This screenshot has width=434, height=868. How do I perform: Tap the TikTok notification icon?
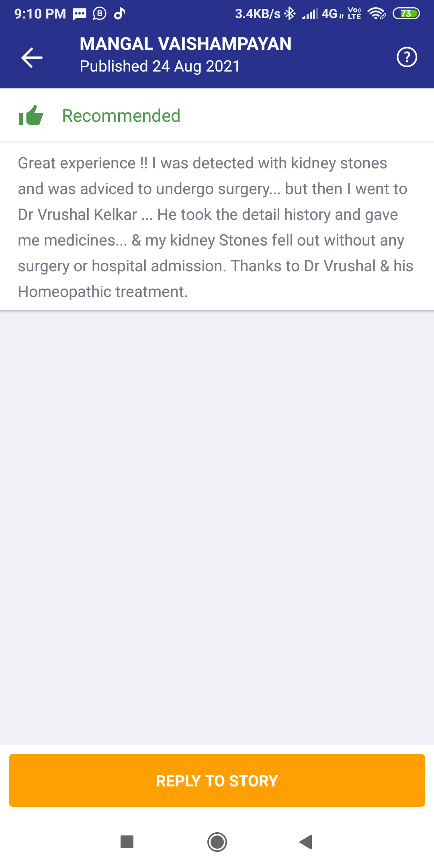[120, 14]
